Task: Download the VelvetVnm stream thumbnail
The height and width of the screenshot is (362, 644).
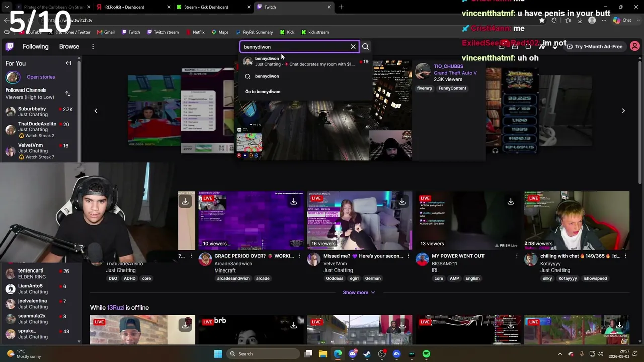Action: [402, 202]
